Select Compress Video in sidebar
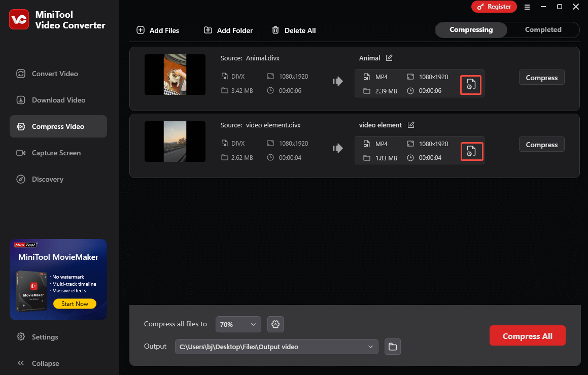588x375 pixels. [58, 126]
